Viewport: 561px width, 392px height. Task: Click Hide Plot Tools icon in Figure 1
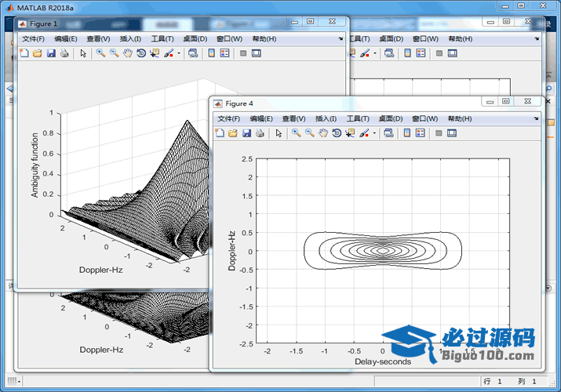click(243, 53)
